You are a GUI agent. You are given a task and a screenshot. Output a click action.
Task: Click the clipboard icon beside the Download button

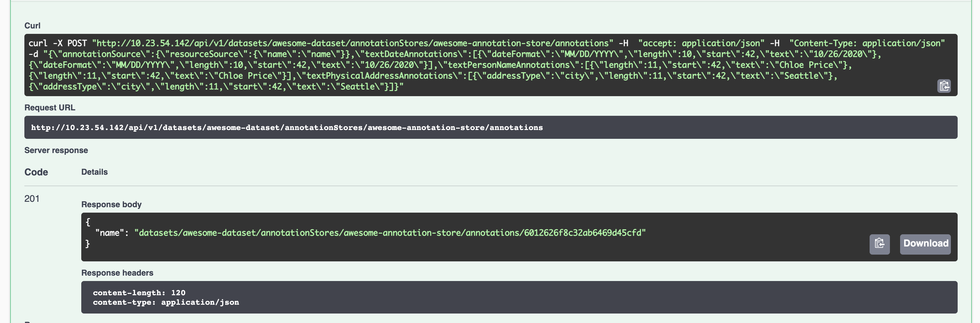(x=880, y=243)
